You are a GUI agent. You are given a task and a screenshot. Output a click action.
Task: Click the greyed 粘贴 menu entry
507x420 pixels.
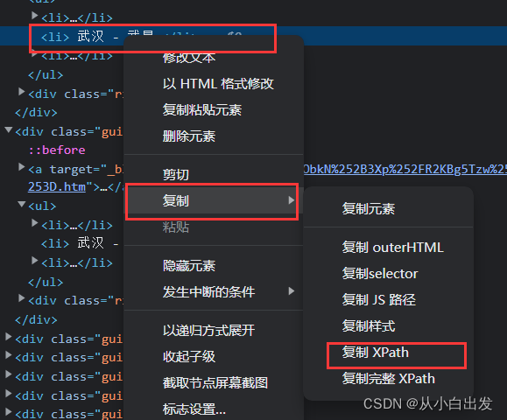coord(176,227)
